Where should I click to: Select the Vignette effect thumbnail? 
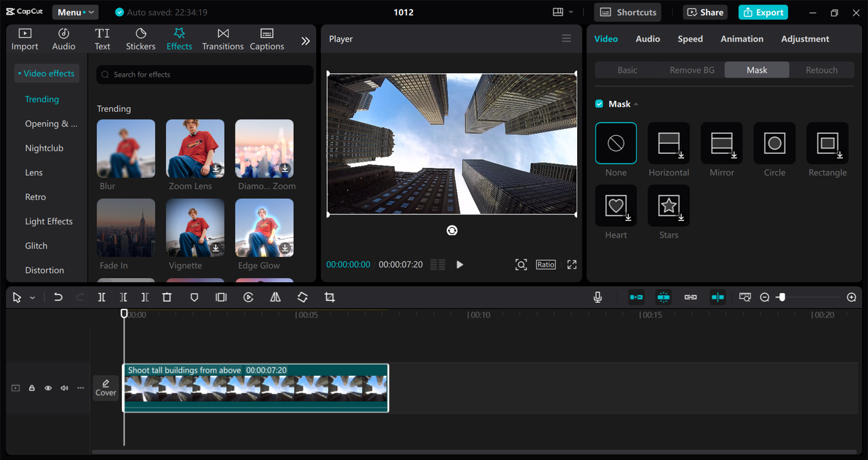pos(195,228)
